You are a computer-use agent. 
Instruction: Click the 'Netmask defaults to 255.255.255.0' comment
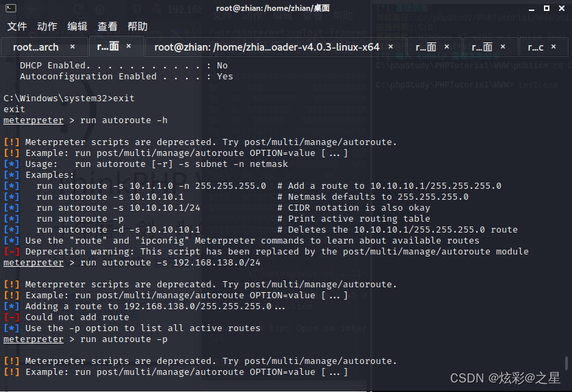373,197
